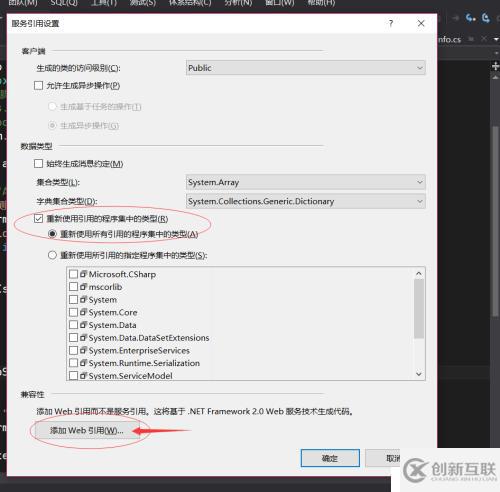Select 重新使用所引用的指定程序集中的类型 radio
500x492 pixels.
coord(52,255)
